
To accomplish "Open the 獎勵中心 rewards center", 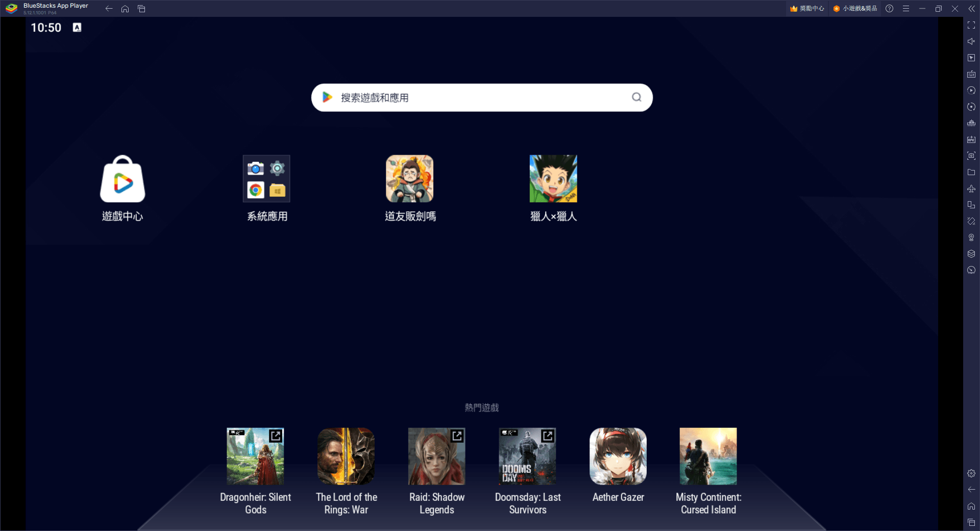I will tap(807, 9).
